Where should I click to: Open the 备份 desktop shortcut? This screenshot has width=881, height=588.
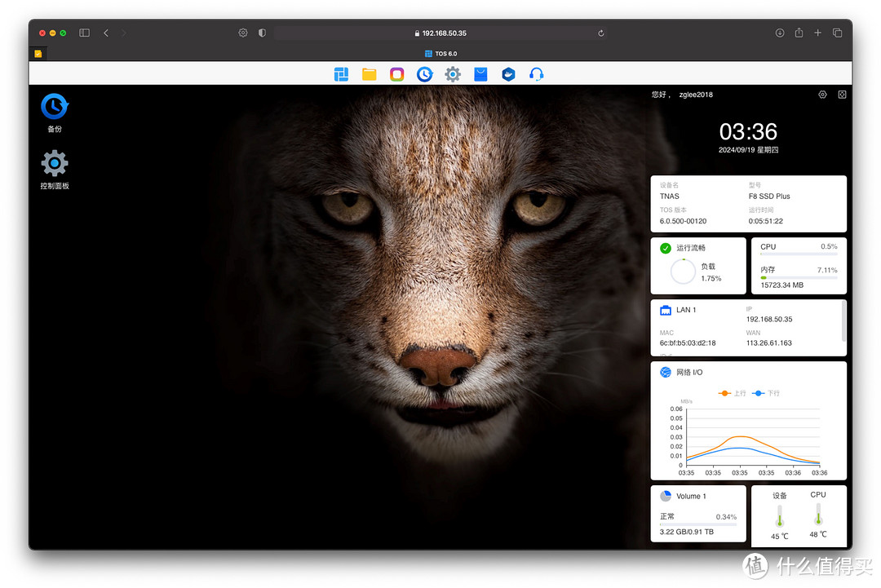tap(54, 113)
